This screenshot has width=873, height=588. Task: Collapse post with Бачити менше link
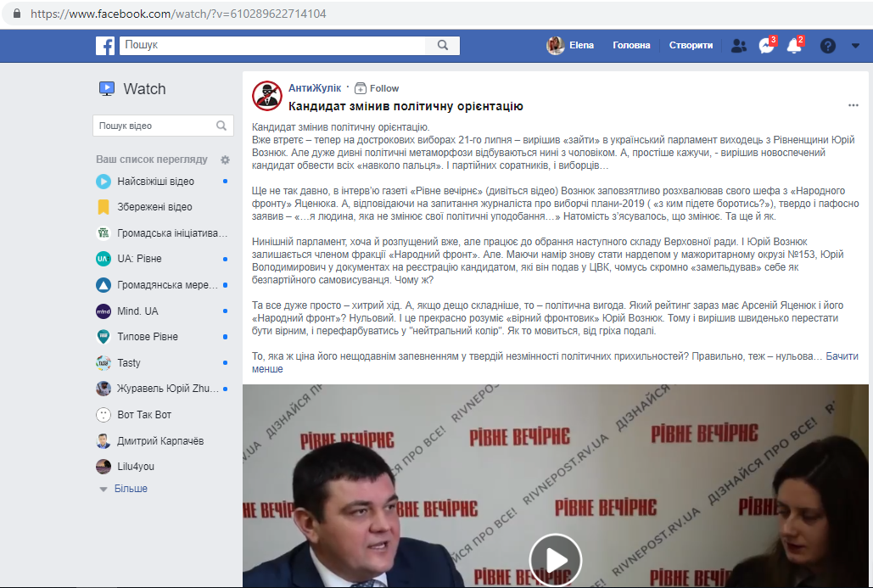(x=842, y=356)
